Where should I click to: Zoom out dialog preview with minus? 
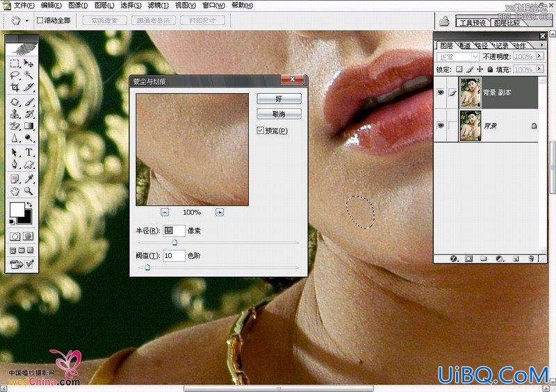[x=165, y=212]
